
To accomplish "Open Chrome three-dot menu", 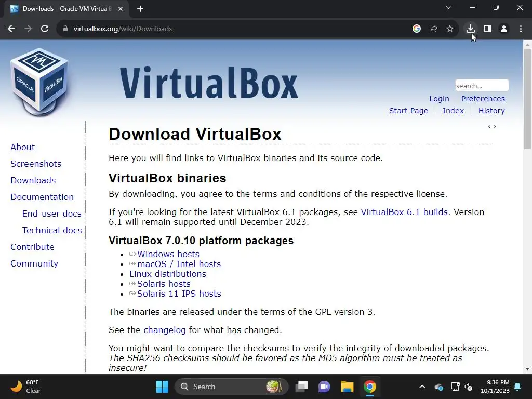I will (521, 29).
